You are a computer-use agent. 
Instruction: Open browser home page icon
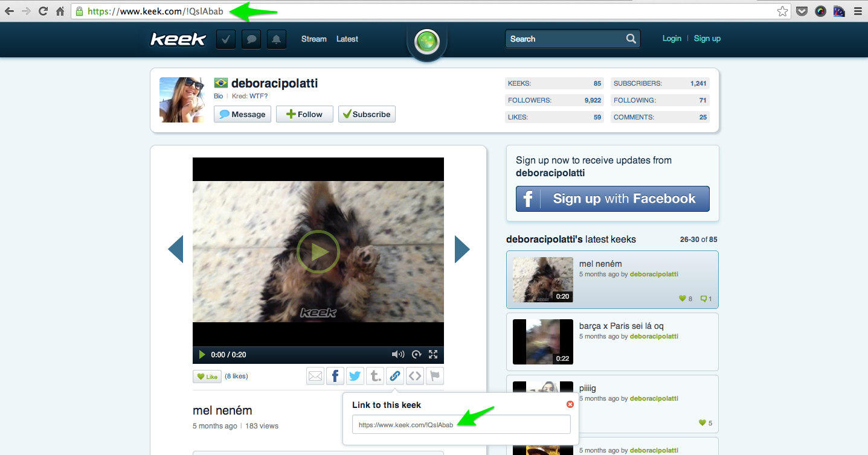tap(60, 11)
